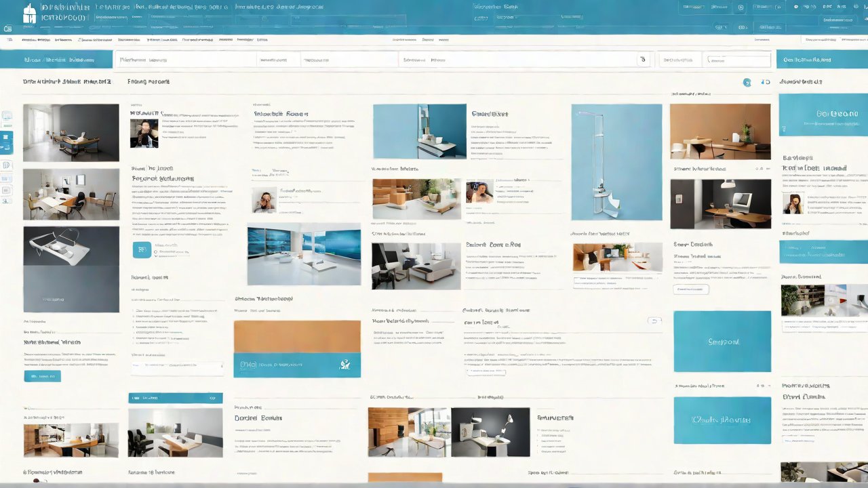Open the office desk photo at top left
Image resolution: width=868 pixels, height=488 pixels.
(x=71, y=132)
